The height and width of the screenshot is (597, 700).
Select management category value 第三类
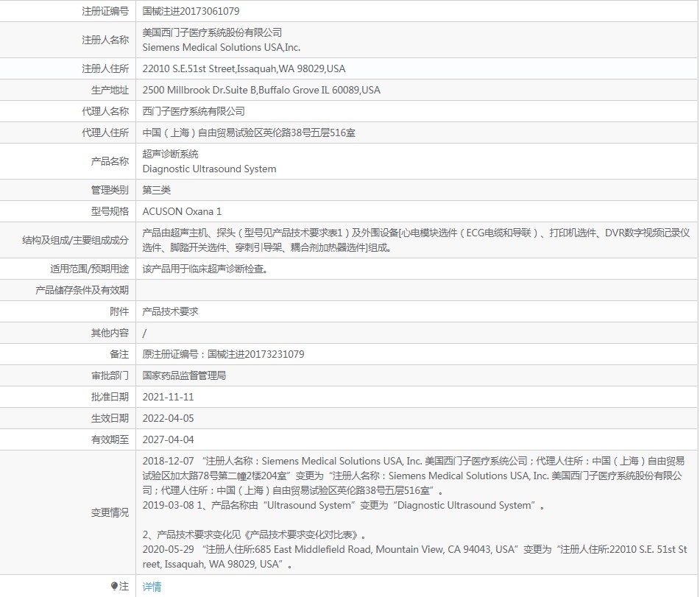156,190
